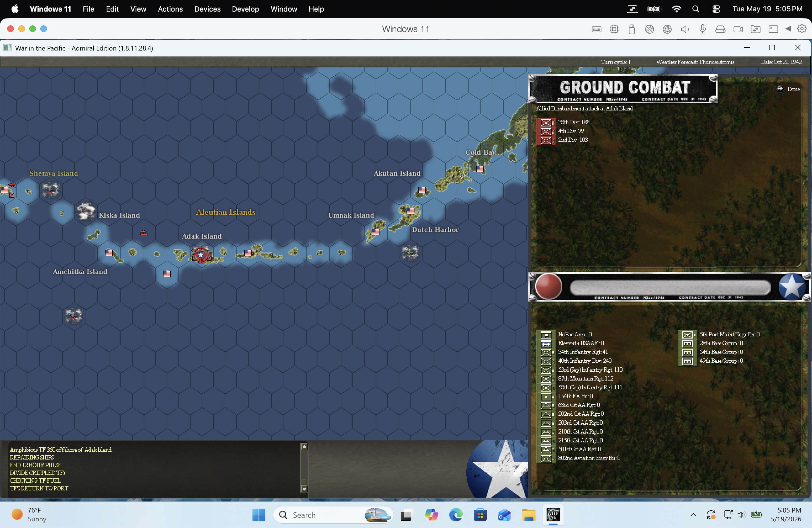Click the 63rd Cst AA Rgt icon
812x528 pixels.
(546, 406)
